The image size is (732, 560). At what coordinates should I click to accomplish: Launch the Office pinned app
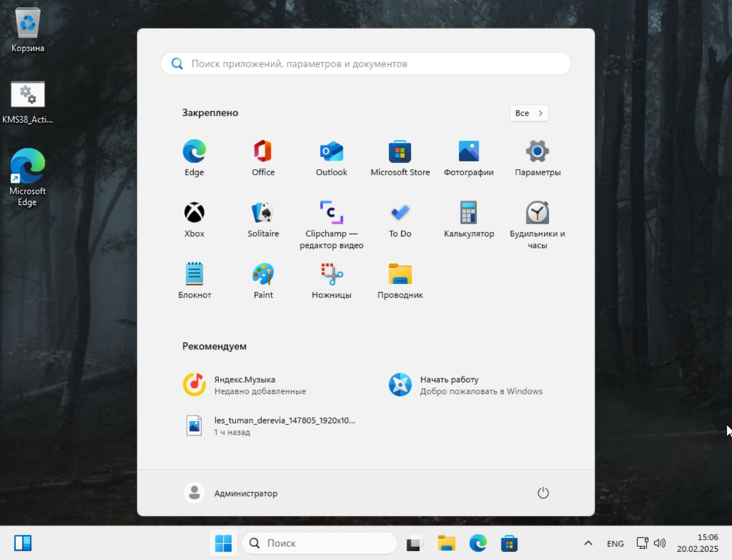point(263,158)
